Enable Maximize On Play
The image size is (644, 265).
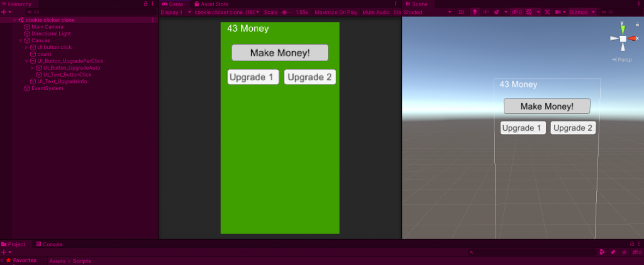coord(336,12)
